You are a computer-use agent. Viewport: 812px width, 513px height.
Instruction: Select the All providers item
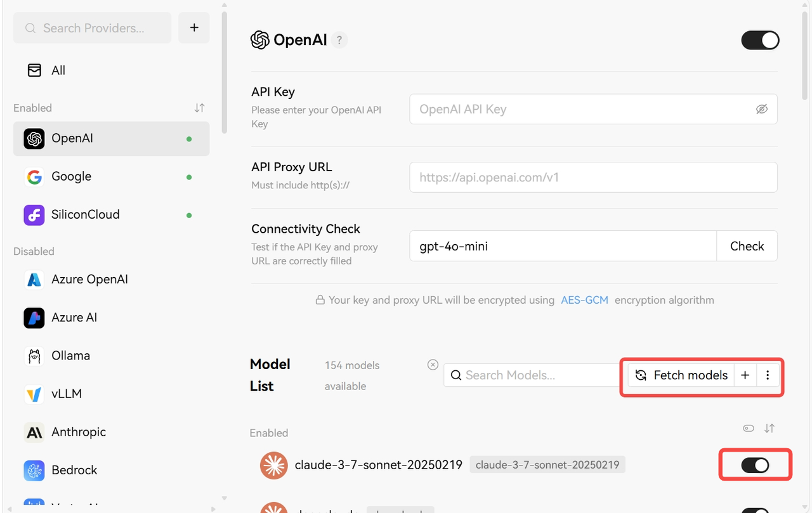pos(58,70)
